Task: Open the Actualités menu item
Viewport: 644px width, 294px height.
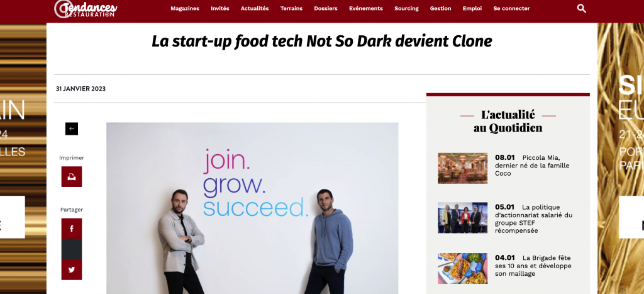Action: click(x=255, y=8)
